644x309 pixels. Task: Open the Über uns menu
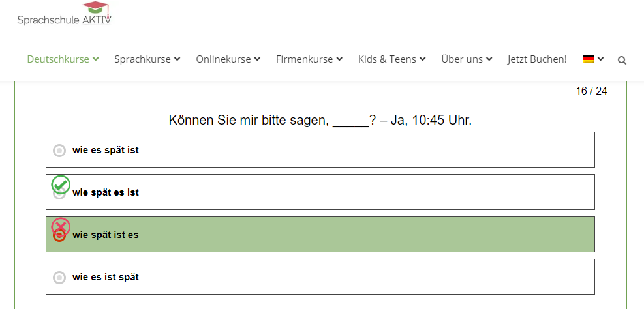point(467,59)
